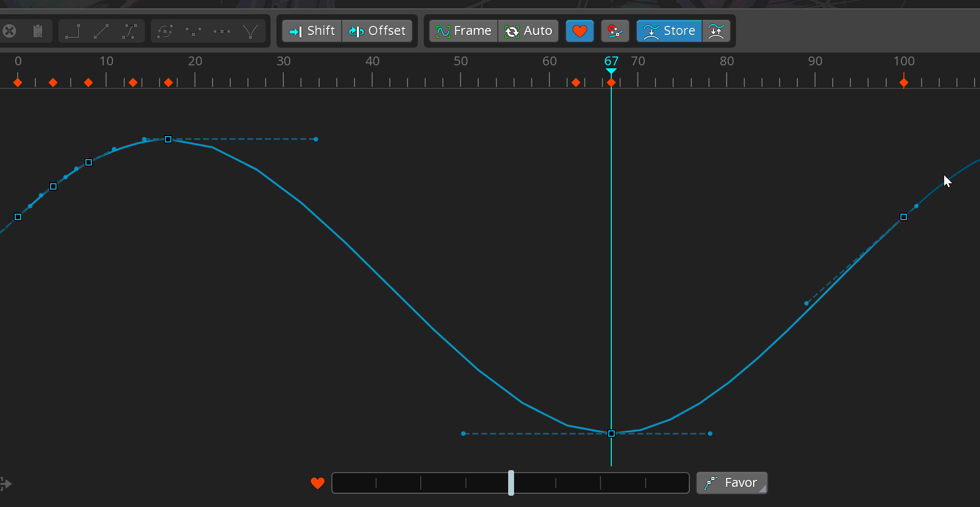This screenshot has width=980, height=507.
Task: Open the Favor tool dropdown button
Action: [732, 483]
